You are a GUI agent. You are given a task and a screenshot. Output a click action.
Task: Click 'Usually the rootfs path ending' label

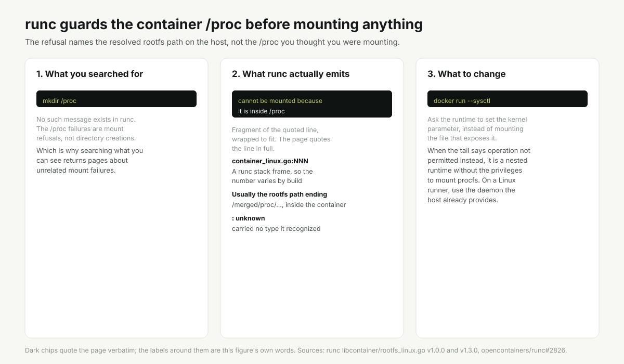tap(279, 194)
